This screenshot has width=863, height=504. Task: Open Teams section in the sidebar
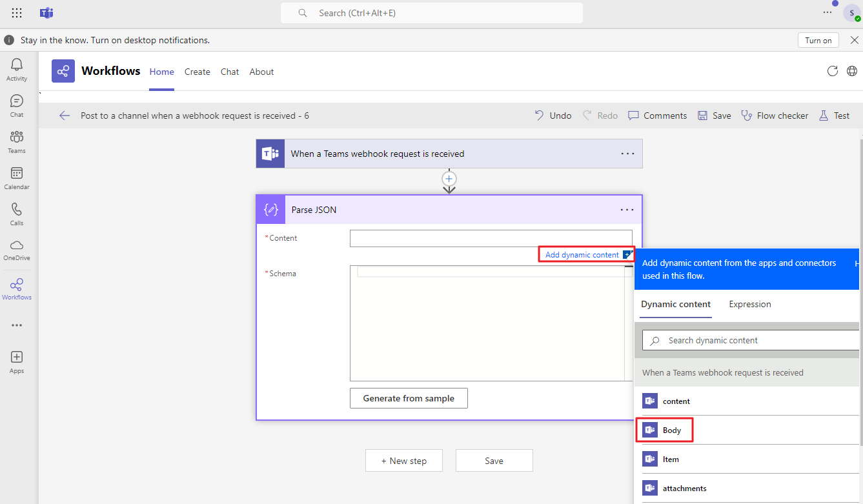pyautogui.click(x=17, y=142)
